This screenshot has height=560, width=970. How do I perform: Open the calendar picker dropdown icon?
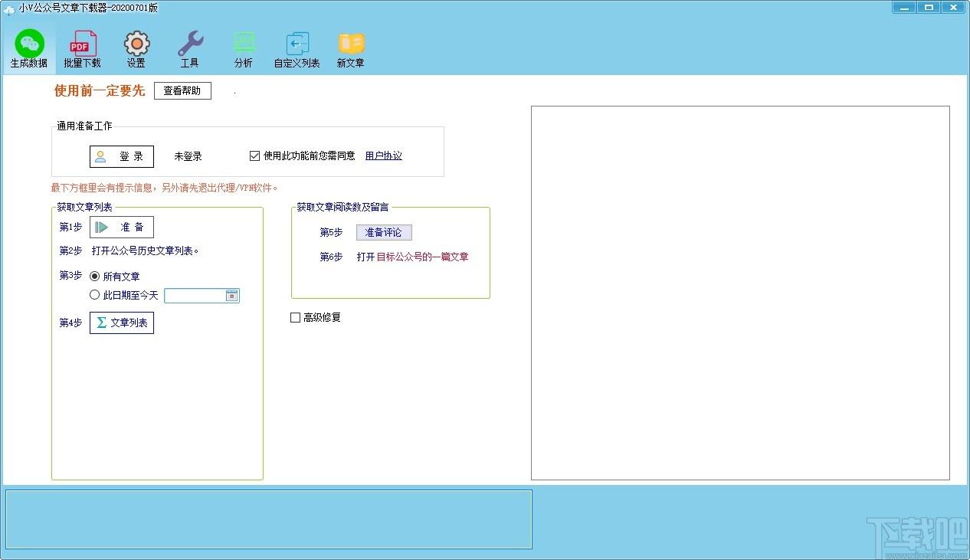232,296
